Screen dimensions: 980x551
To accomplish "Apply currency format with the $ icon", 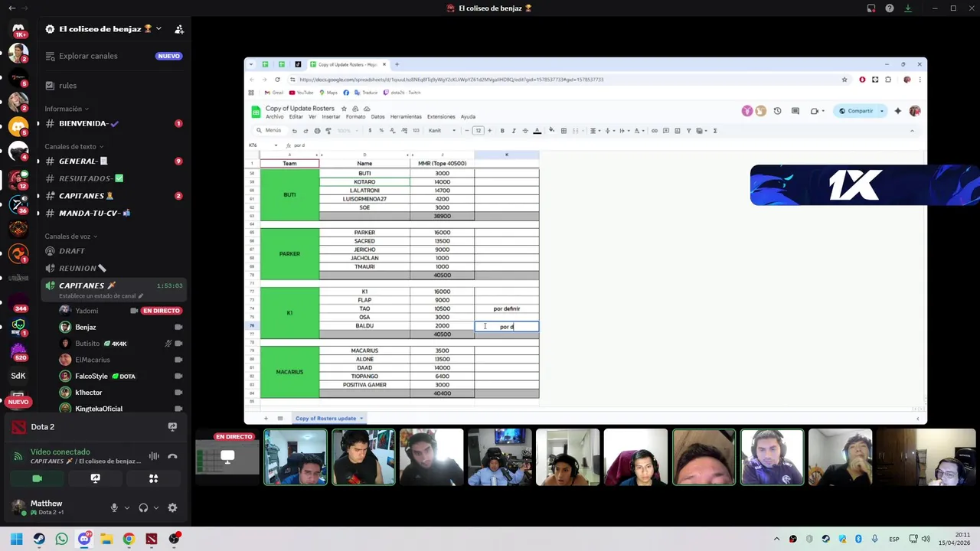I will 370,130.
